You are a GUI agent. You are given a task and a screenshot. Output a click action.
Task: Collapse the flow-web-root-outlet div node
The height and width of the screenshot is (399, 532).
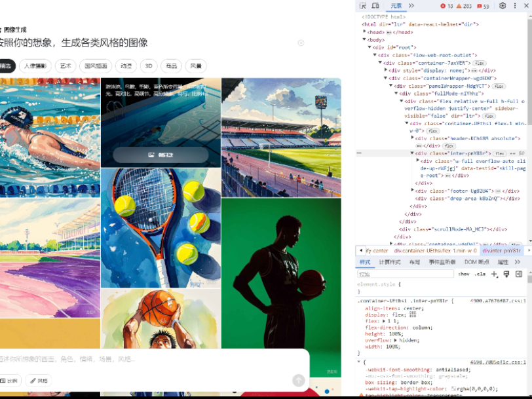tap(375, 55)
